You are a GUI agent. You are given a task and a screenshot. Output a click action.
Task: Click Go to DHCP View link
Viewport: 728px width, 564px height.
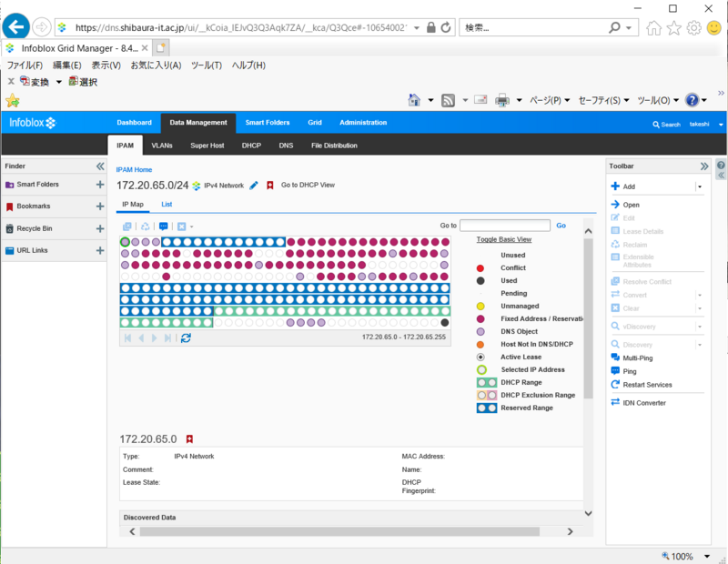[x=308, y=185]
